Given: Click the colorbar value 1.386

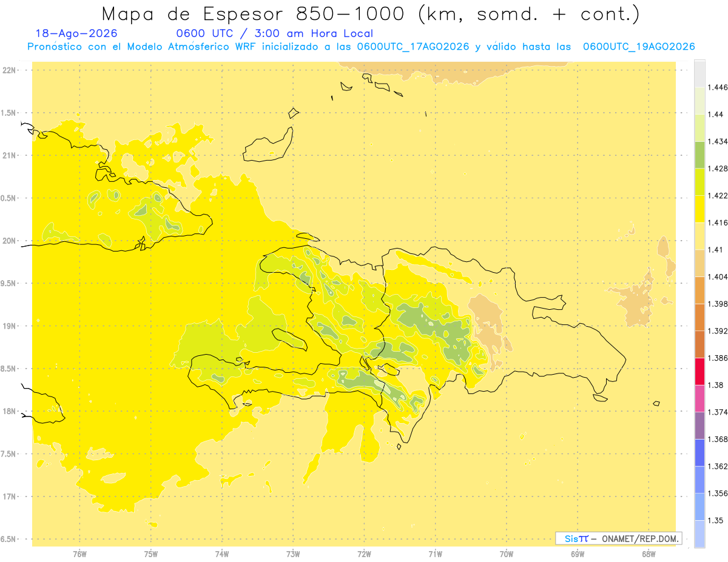Looking at the screenshot, I should pos(718,358).
